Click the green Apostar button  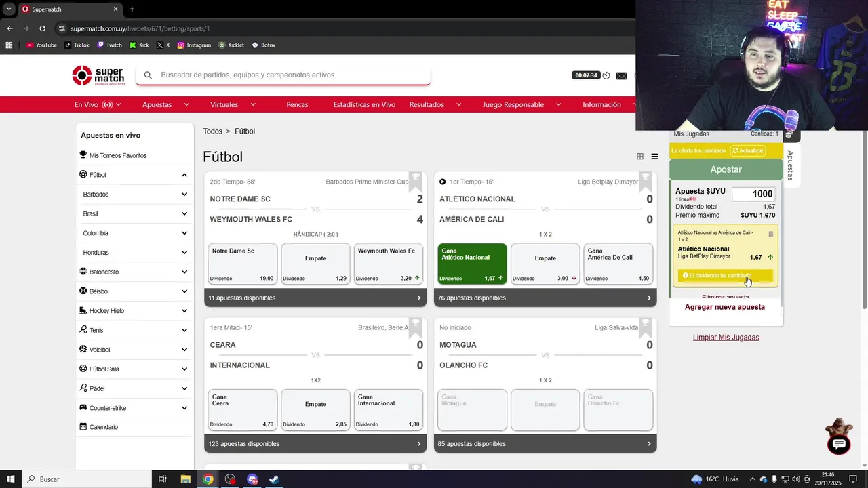click(726, 169)
